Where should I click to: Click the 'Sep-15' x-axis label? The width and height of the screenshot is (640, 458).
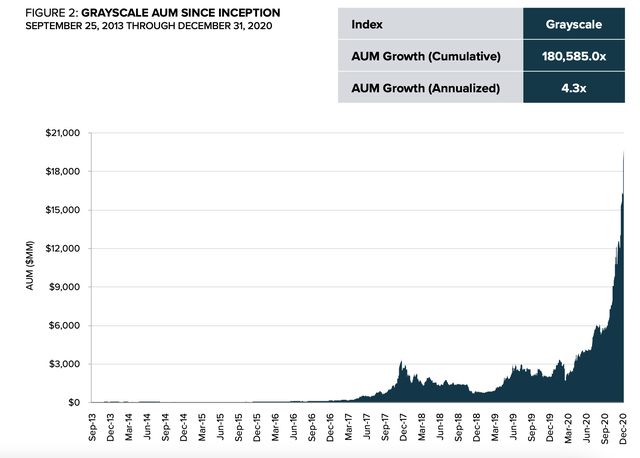pos(239,427)
